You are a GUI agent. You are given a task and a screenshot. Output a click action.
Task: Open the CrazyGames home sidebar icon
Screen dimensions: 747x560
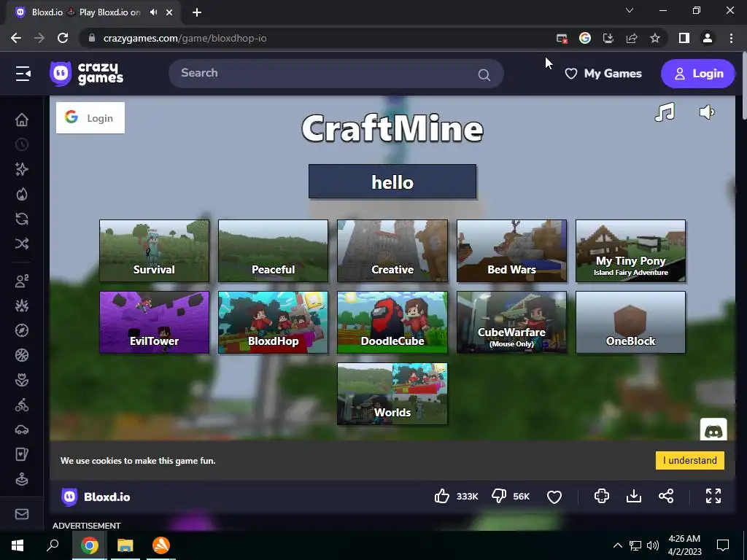22,120
